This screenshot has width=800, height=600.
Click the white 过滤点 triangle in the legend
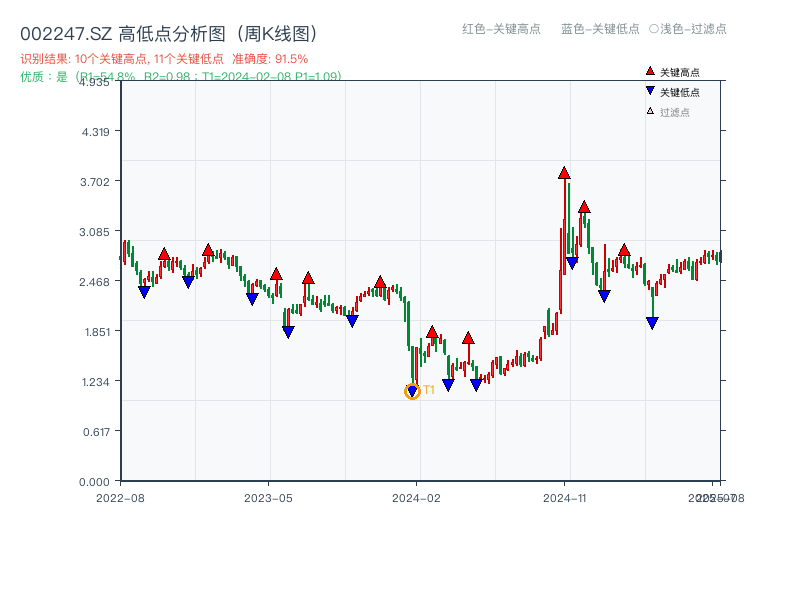(650, 111)
